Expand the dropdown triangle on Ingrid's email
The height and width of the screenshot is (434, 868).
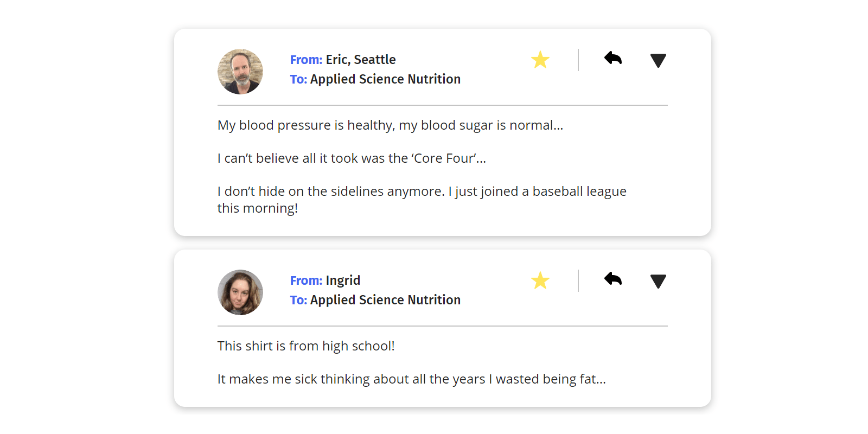click(658, 282)
